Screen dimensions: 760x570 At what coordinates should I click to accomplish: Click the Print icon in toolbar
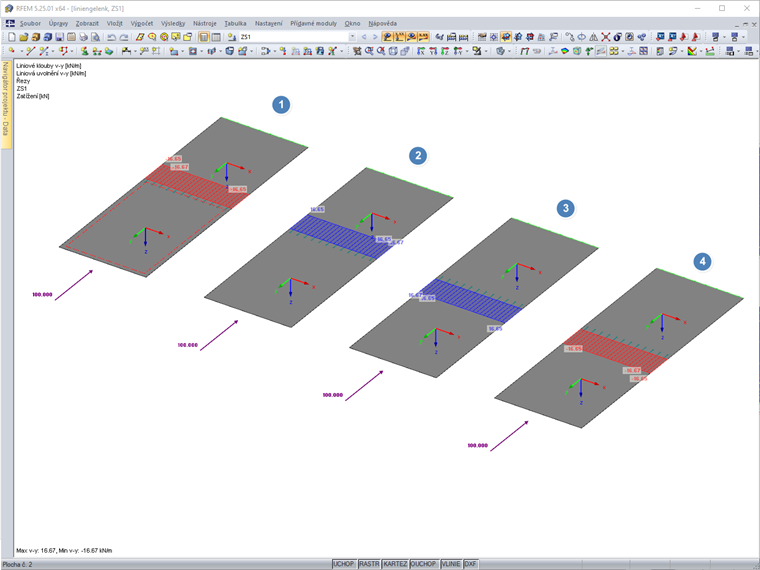(x=83, y=37)
